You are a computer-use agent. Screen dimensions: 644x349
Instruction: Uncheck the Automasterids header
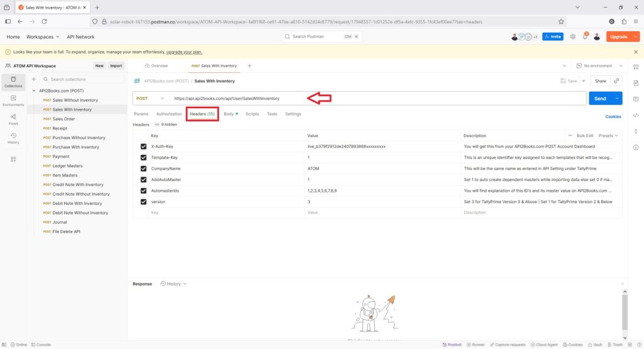click(x=143, y=191)
